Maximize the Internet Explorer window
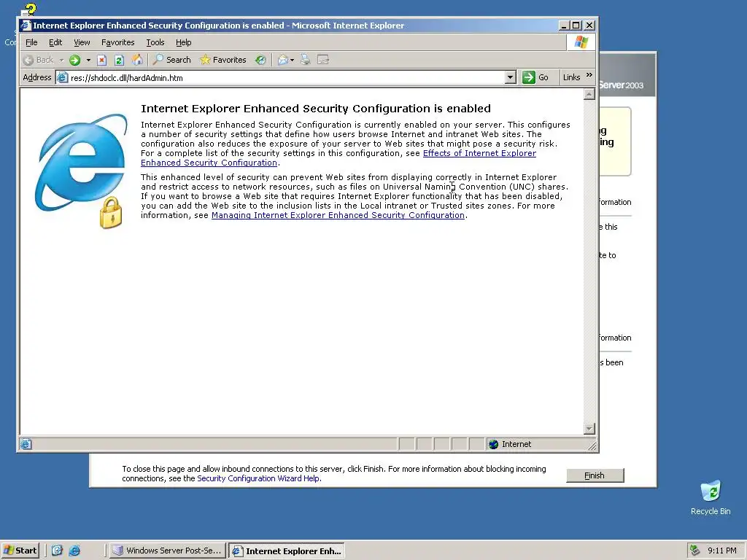 (576, 26)
